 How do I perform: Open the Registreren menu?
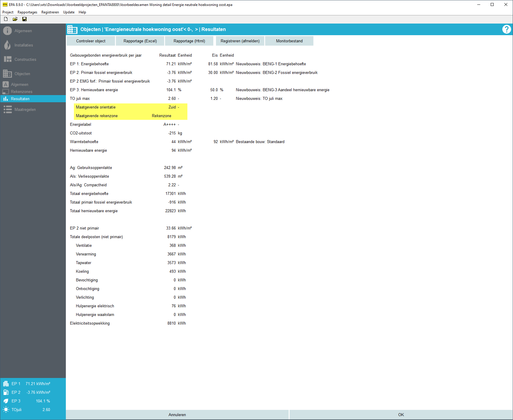pos(50,12)
